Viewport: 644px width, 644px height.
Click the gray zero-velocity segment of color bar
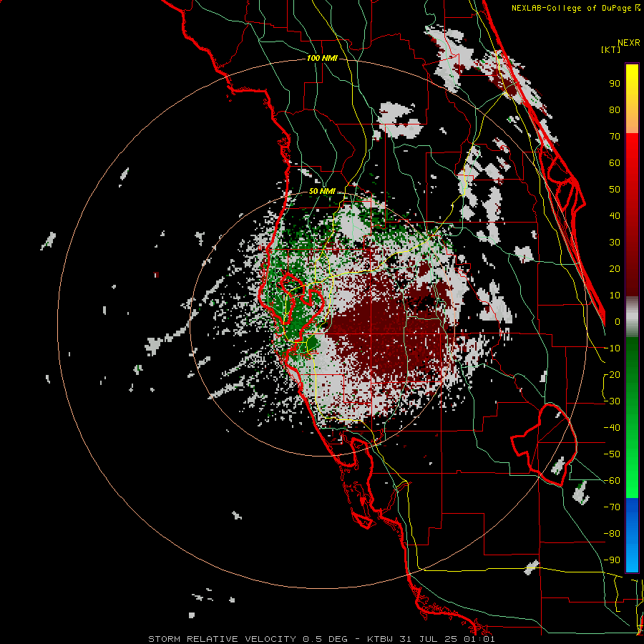point(632,317)
